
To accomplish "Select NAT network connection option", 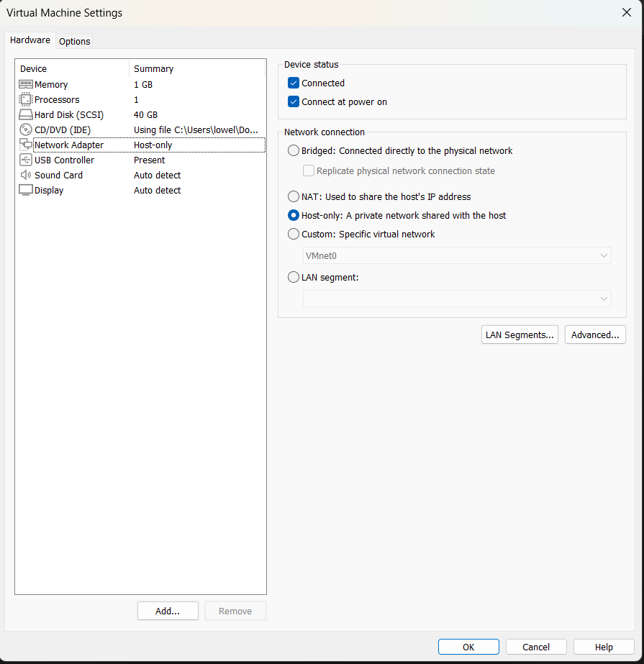I will (294, 196).
